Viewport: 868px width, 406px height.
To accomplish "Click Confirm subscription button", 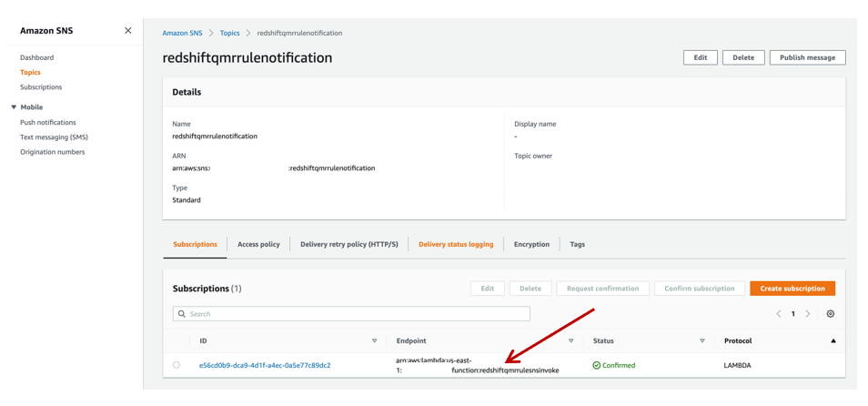I will [x=699, y=289].
